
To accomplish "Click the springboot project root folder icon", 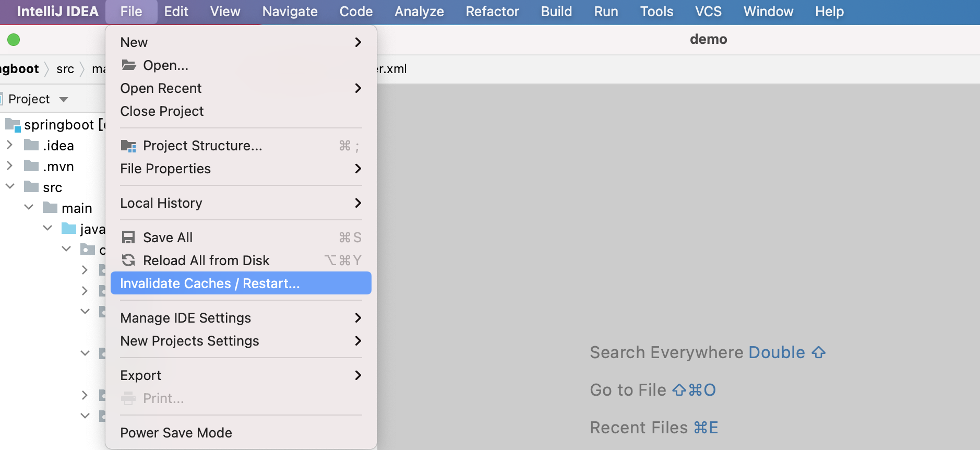I will (x=13, y=125).
